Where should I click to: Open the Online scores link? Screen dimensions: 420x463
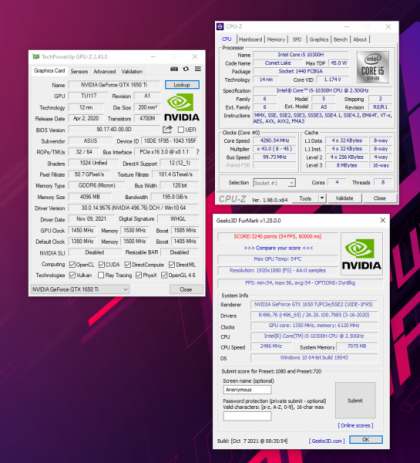pos(355,426)
